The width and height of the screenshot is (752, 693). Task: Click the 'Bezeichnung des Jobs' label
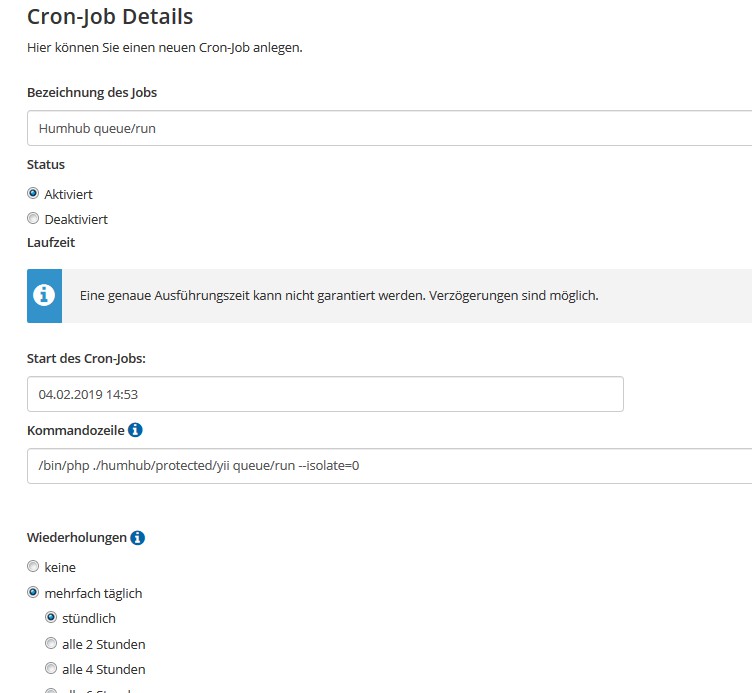92,92
